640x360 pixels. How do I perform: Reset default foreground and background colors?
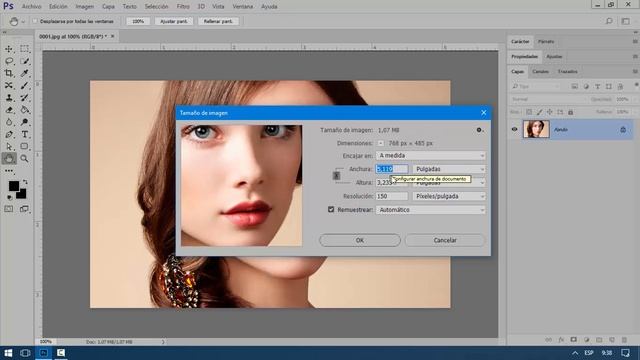(9, 197)
